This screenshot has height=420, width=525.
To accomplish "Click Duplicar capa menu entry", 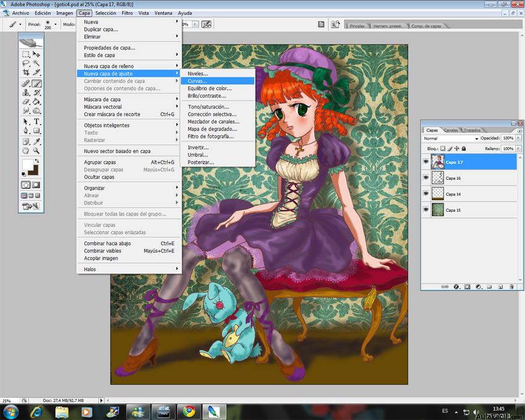I will pos(129,30).
